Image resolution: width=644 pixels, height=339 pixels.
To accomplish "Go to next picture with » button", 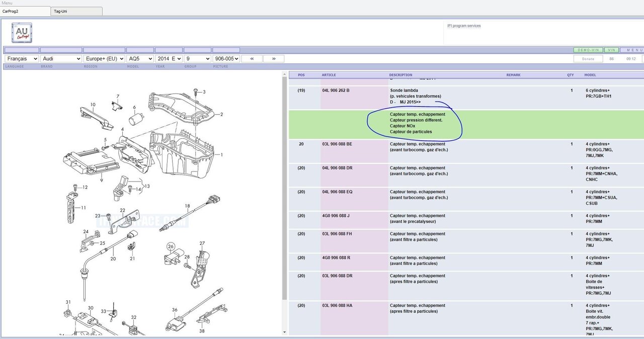I will (274, 59).
